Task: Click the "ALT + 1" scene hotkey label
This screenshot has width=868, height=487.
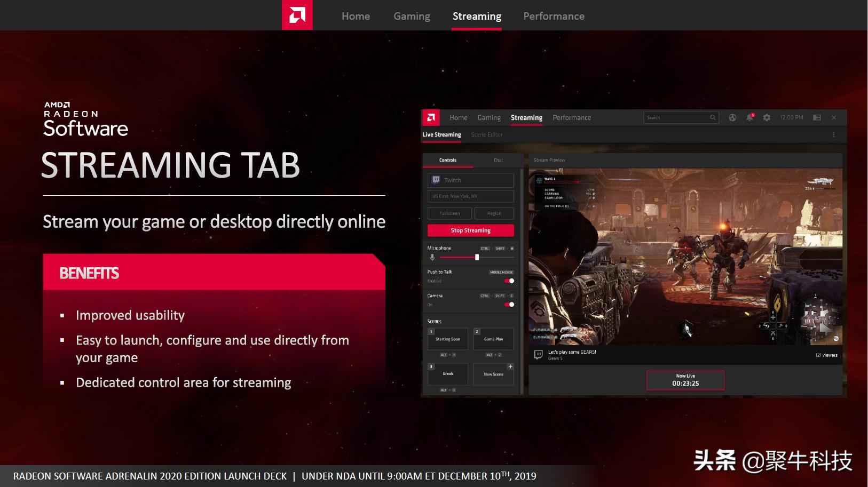Action: tap(447, 355)
